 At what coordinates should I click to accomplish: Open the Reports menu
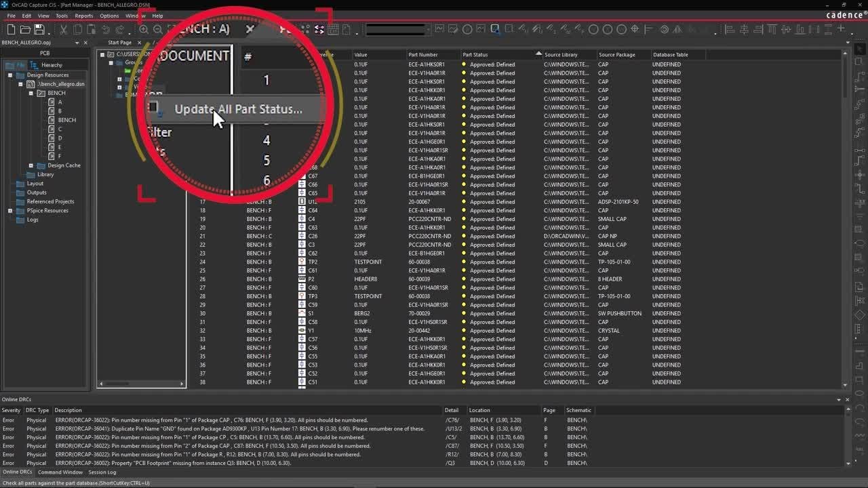[84, 16]
